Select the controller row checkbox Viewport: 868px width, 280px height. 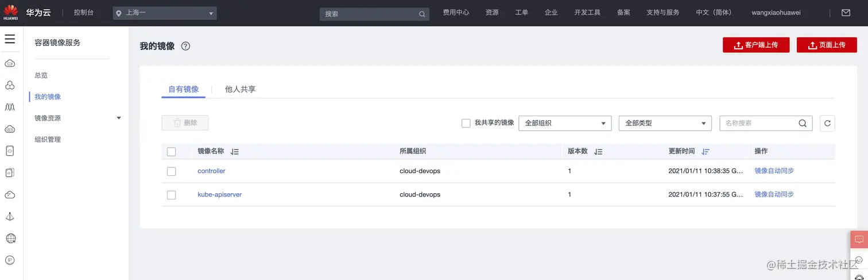pos(171,171)
